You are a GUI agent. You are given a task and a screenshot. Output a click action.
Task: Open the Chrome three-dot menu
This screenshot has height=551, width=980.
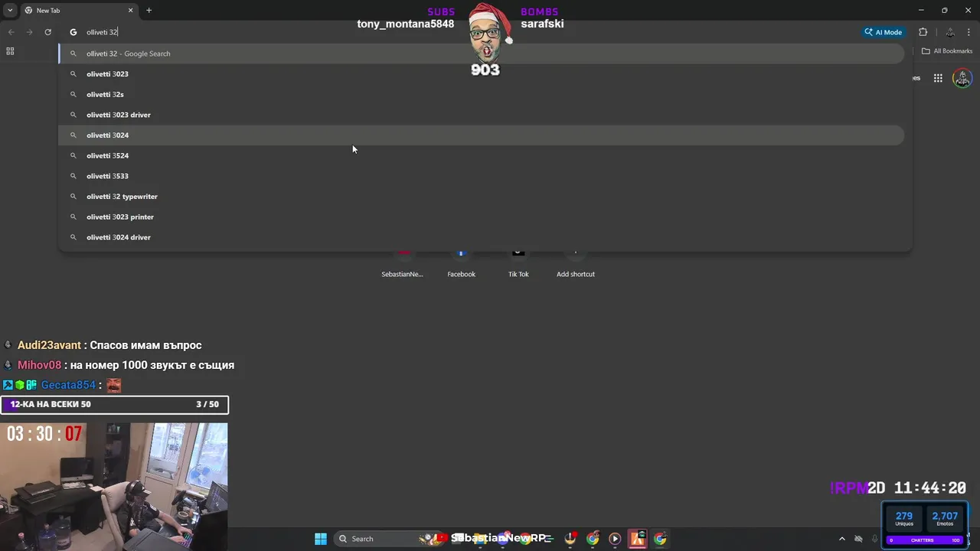click(969, 32)
